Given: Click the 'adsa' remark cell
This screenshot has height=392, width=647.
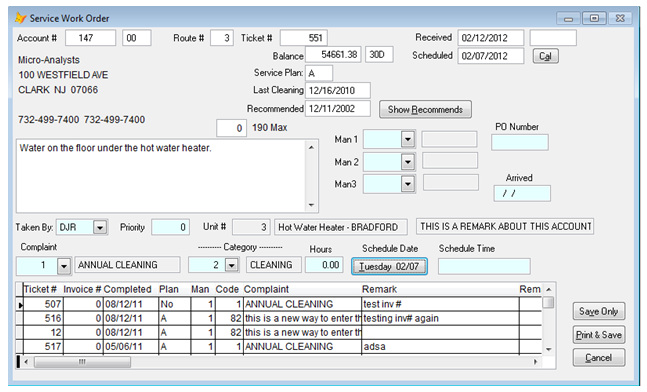Looking at the screenshot, I should tap(440, 347).
